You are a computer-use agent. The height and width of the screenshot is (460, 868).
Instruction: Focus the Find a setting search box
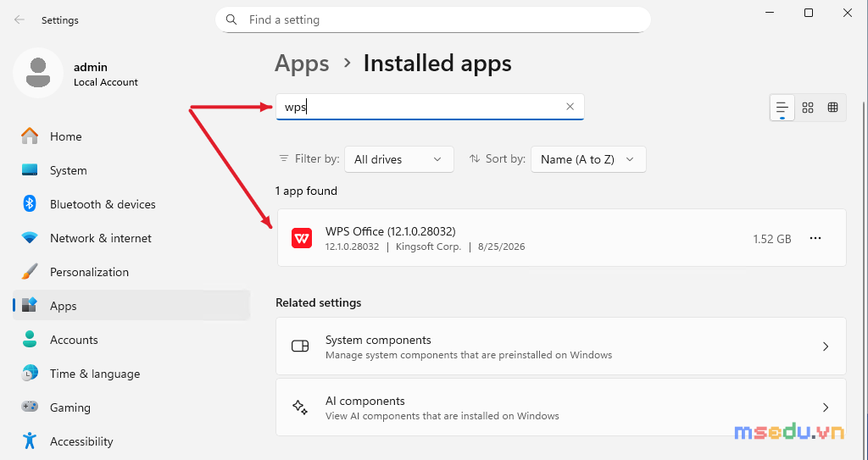(x=433, y=20)
